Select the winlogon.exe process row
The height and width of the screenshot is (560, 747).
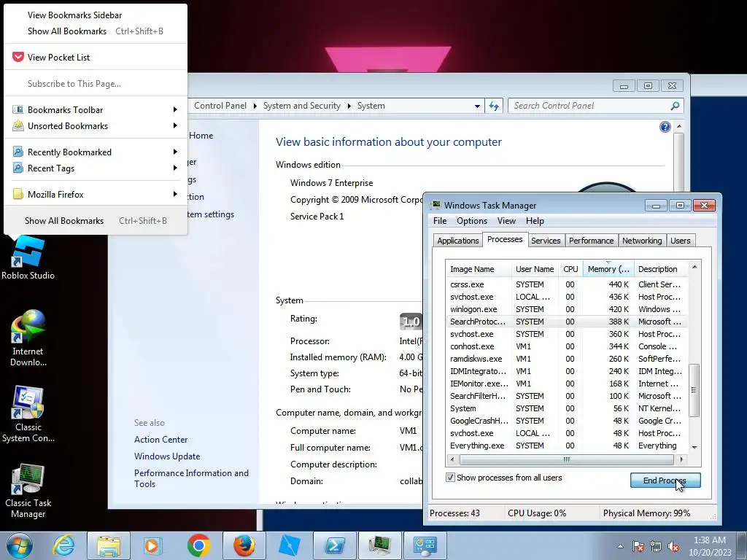(x=566, y=309)
